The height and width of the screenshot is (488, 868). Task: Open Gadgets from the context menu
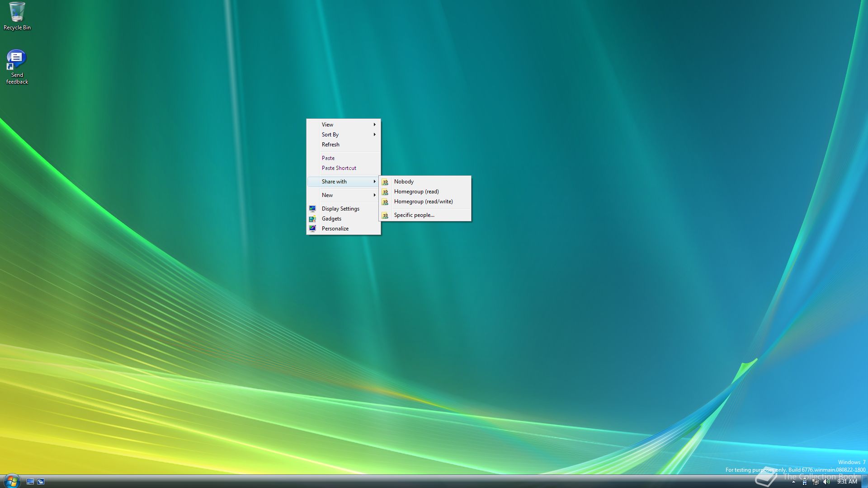pyautogui.click(x=344, y=219)
